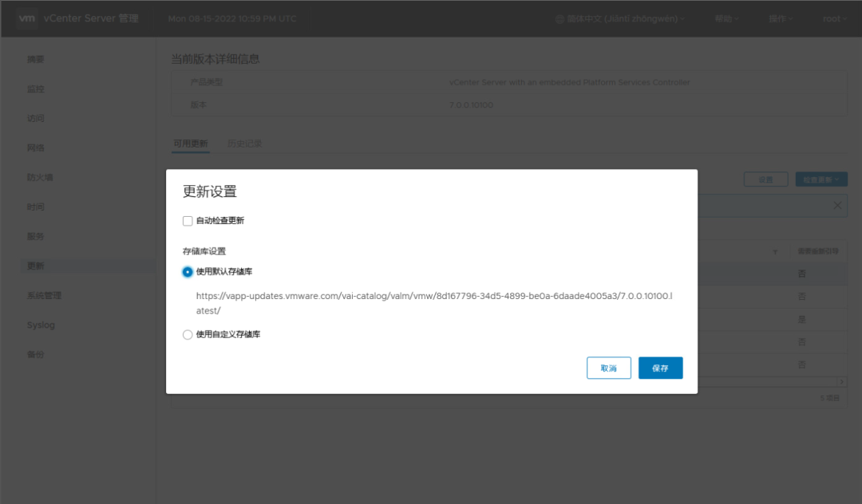Open the 操作 dropdown menu
This screenshot has height=504, width=862.
point(781,18)
